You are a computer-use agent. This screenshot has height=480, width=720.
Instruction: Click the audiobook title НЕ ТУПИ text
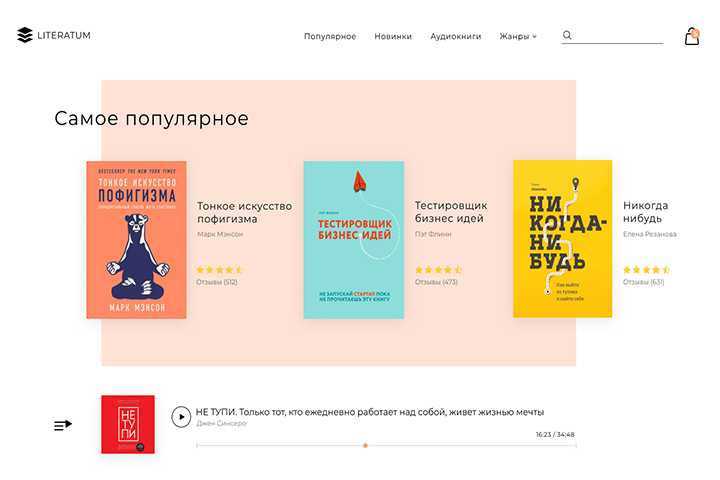(370, 412)
